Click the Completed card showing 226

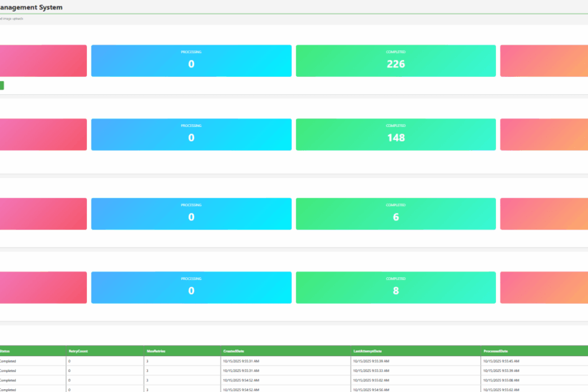[x=395, y=60]
